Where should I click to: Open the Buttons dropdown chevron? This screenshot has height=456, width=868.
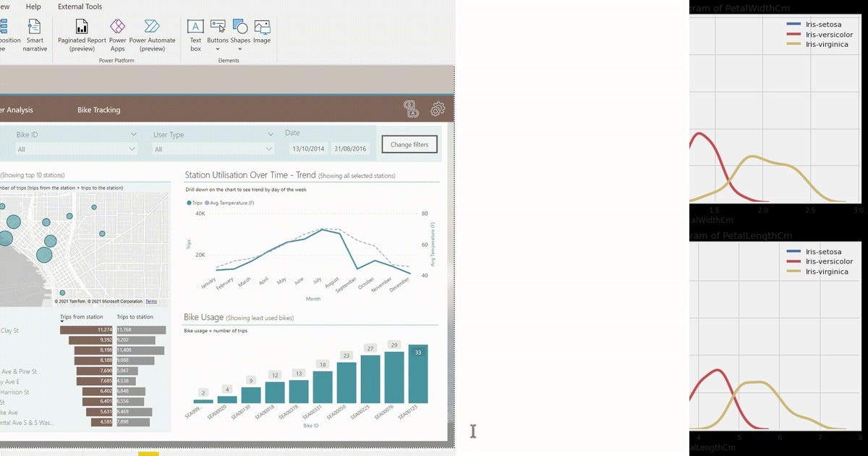218,49
